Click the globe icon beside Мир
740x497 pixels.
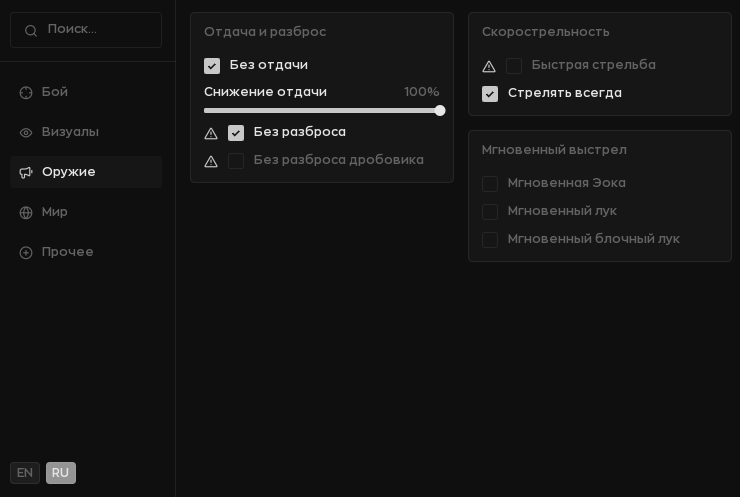(26, 212)
